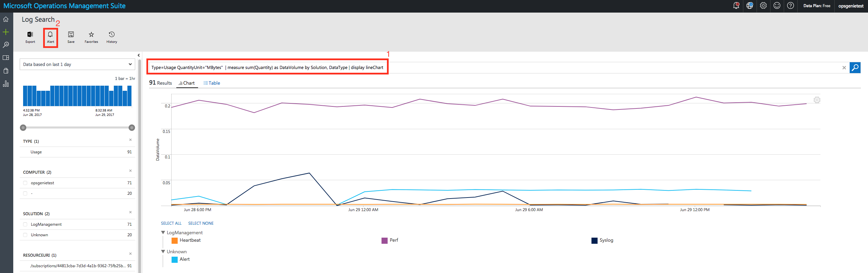This screenshot has height=273, width=868.
Task: Click the feedback smiley icon
Action: pos(777,6)
